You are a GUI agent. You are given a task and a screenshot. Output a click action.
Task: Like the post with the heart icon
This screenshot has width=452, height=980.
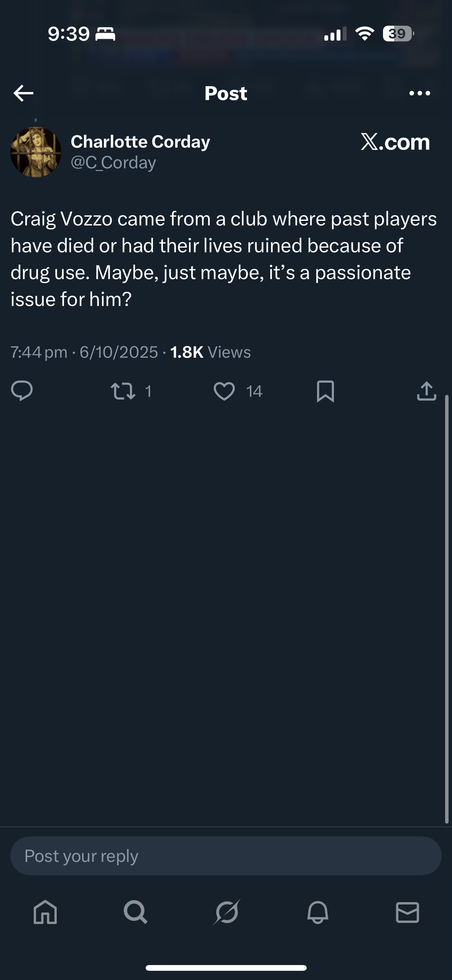pyautogui.click(x=224, y=391)
